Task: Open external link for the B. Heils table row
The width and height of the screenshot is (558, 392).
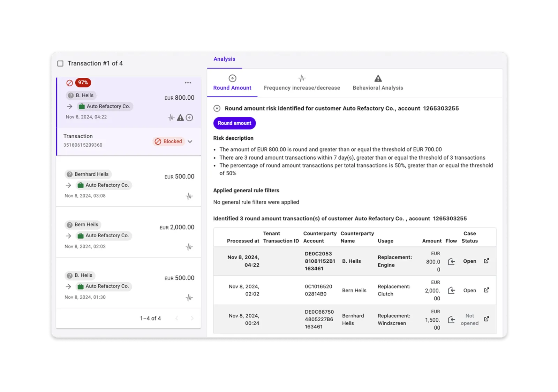Action: [x=487, y=261]
